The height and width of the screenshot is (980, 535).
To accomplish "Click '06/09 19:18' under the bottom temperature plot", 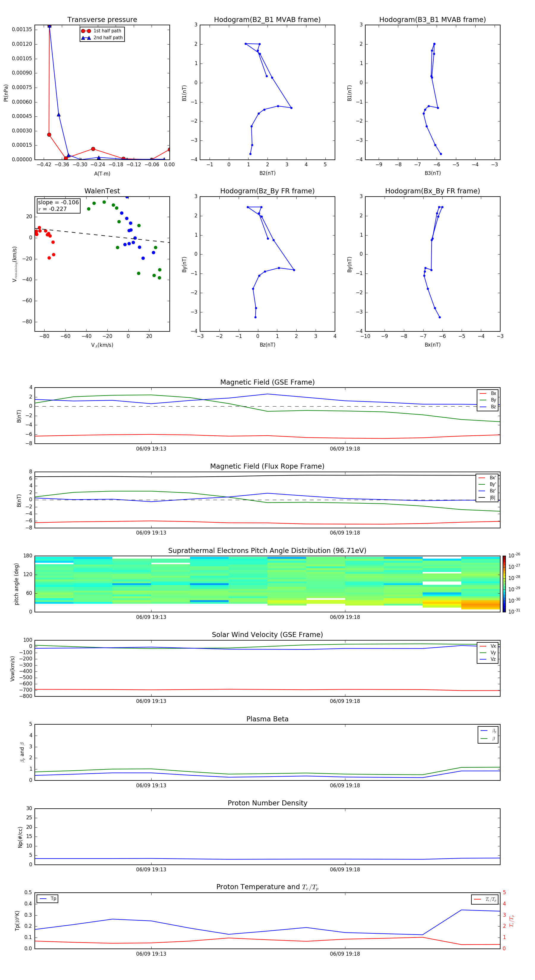I will [345, 954].
